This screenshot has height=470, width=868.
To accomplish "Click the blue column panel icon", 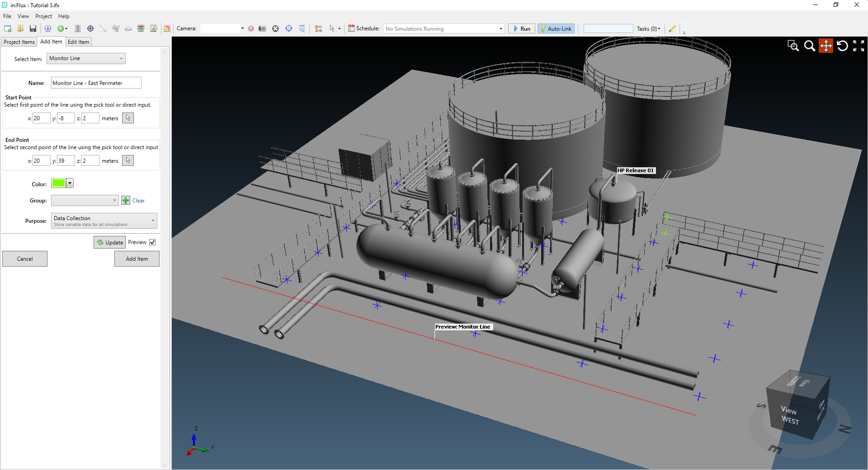I will point(302,28).
